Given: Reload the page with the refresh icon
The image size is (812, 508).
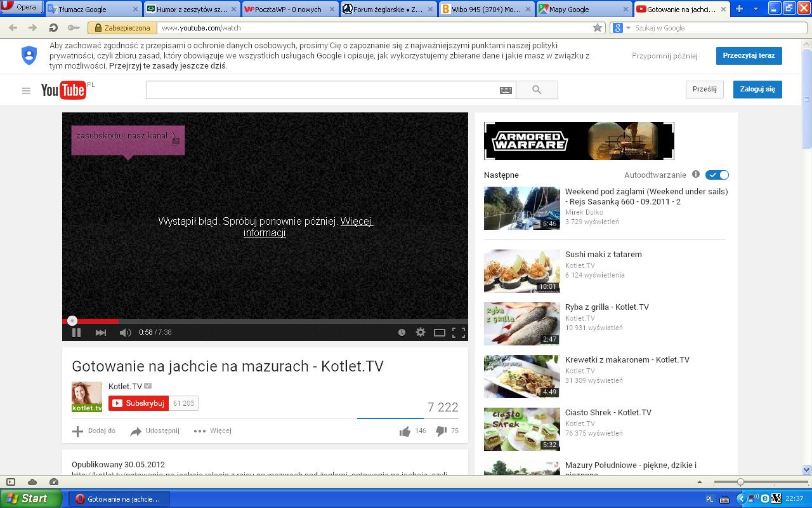Looking at the screenshot, I should coord(53,28).
